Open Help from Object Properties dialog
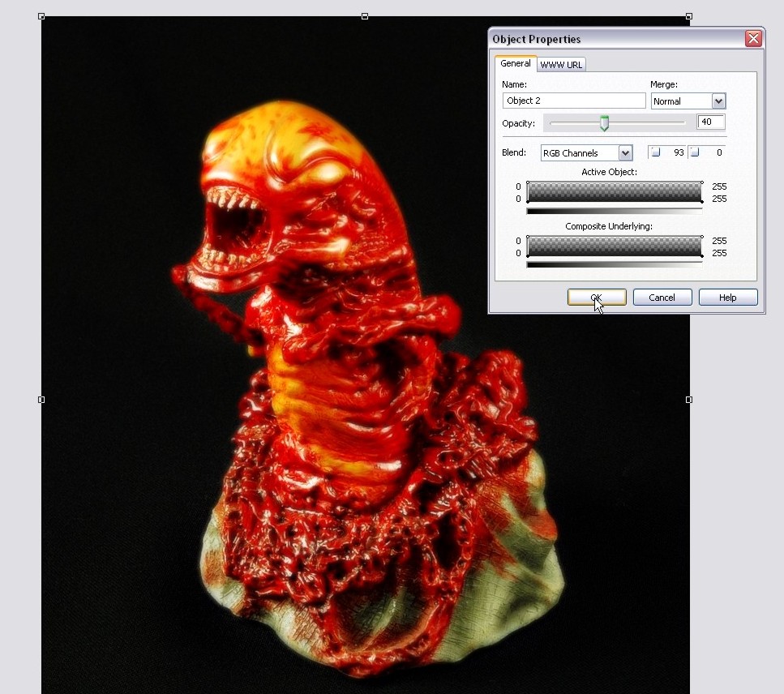This screenshot has height=694, width=784. pyautogui.click(x=727, y=297)
